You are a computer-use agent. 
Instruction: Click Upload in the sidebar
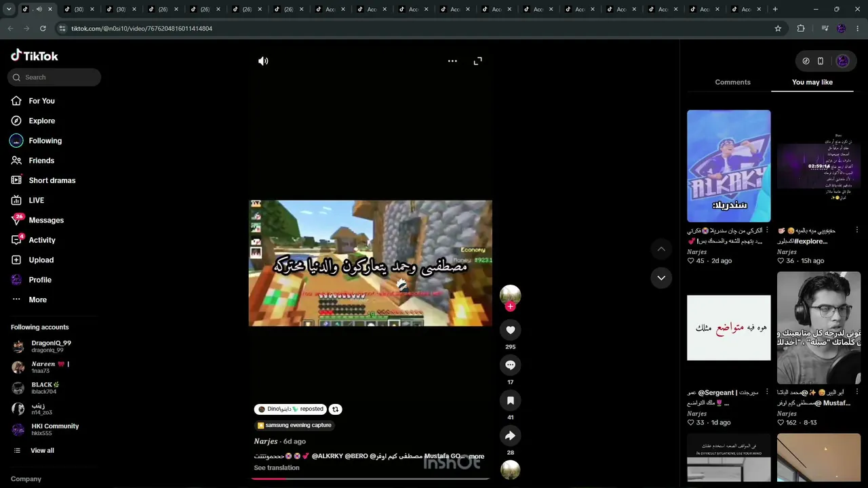pyautogui.click(x=41, y=260)
